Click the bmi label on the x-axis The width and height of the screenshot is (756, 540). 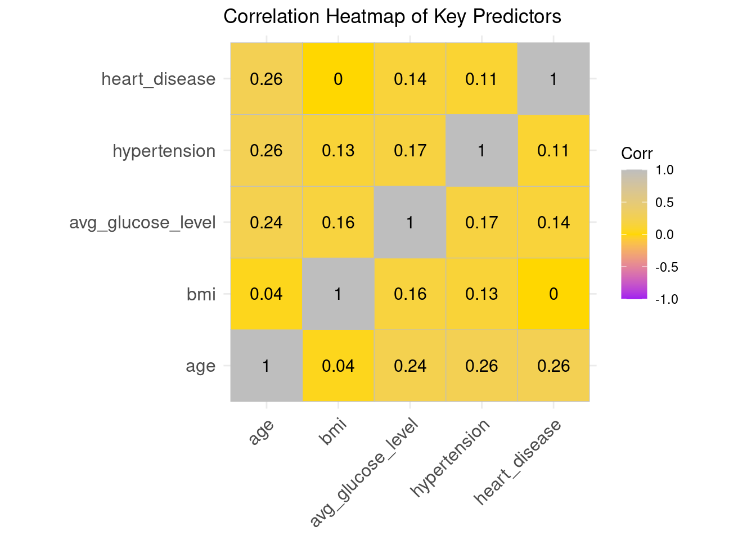coord(332,432)
